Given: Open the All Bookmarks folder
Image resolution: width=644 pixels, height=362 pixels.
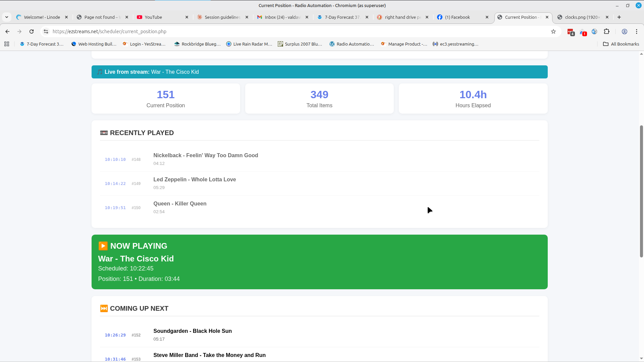Looking at the screenshot, I should 621,44.
